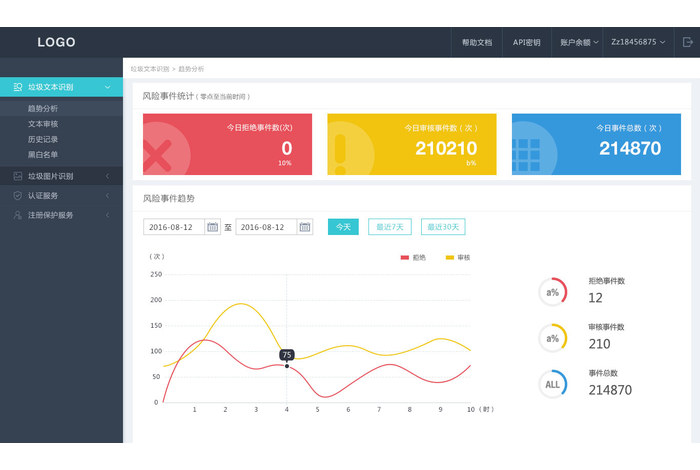Go to 历史记录 in the sidebar
Viewport: 700px width, 470px height.
click(43, 139)
